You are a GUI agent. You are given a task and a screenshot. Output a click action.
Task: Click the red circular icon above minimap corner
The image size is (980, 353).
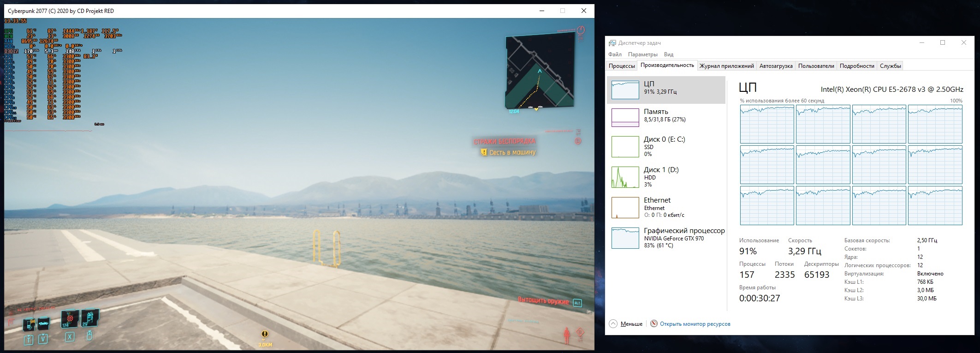click(581, 30)
